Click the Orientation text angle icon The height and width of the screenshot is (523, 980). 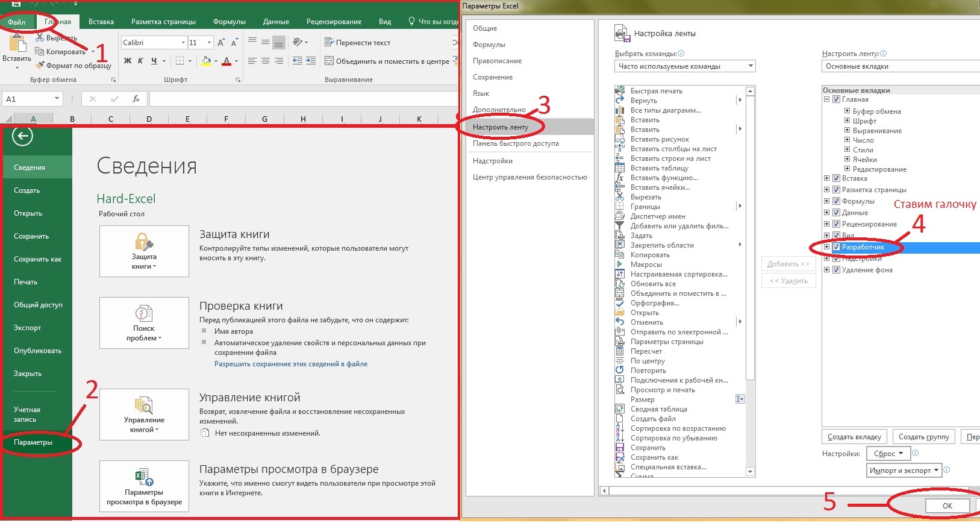pyautogui.click(x=298, y=42)
